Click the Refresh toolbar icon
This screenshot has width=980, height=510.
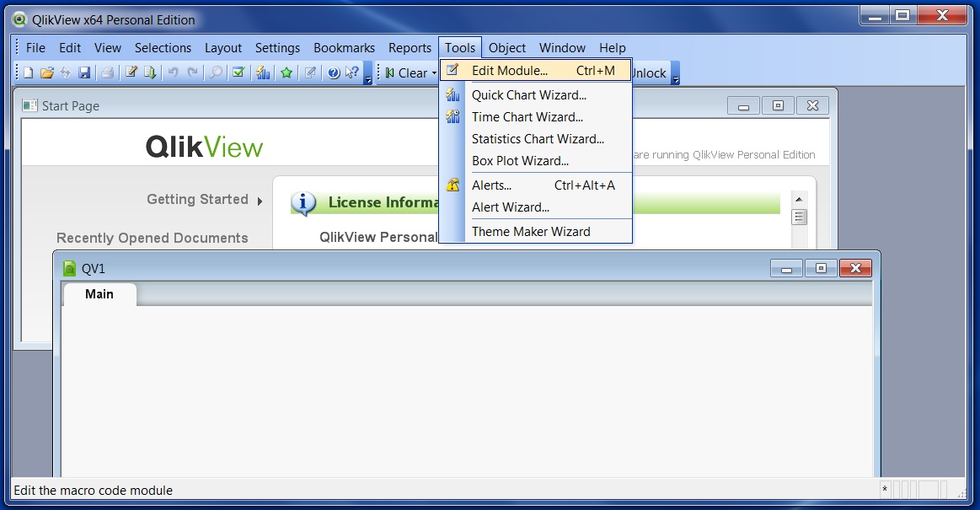tap(66, 72)
